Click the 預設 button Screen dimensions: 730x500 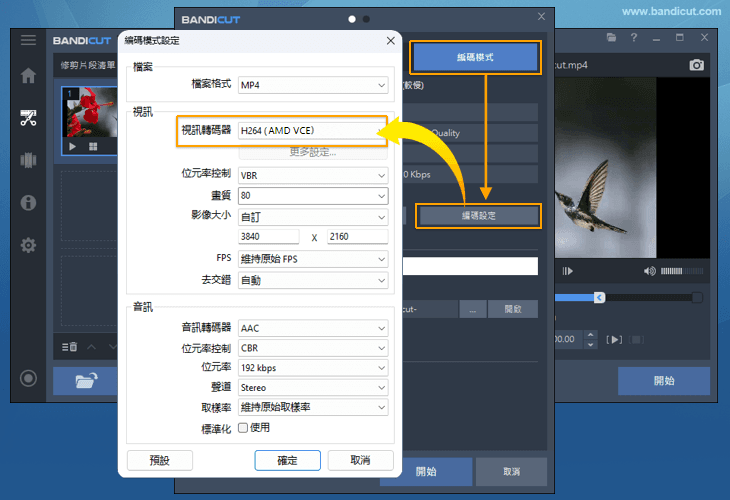[160, 460]
